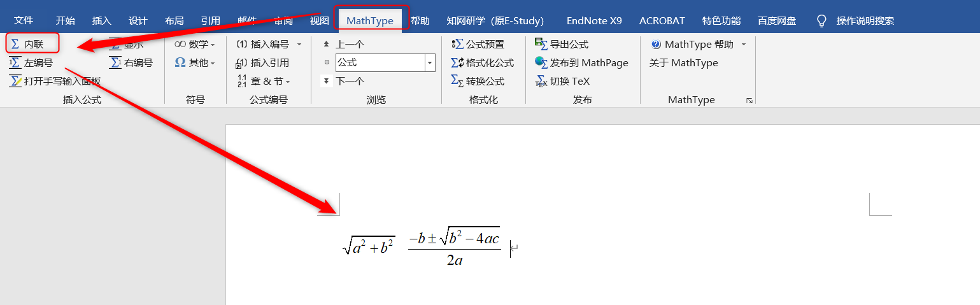Switch to the 设计 tab
Viewport: 980px width, 305px height.
(138, 20)
